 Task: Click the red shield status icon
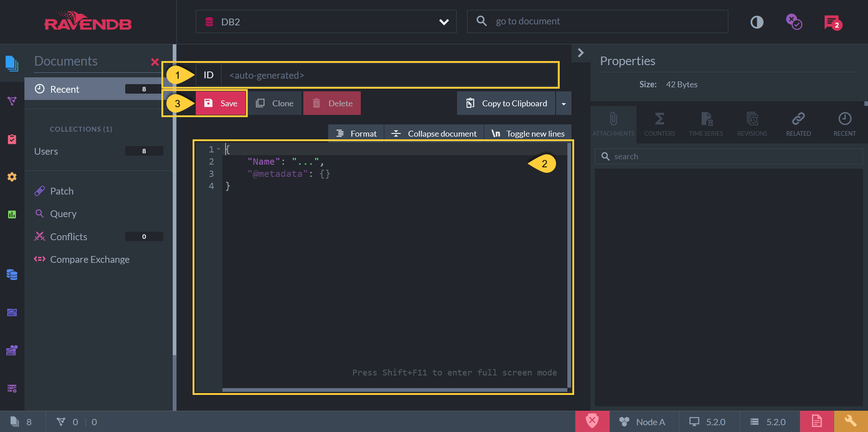click(x=592, y=422)
